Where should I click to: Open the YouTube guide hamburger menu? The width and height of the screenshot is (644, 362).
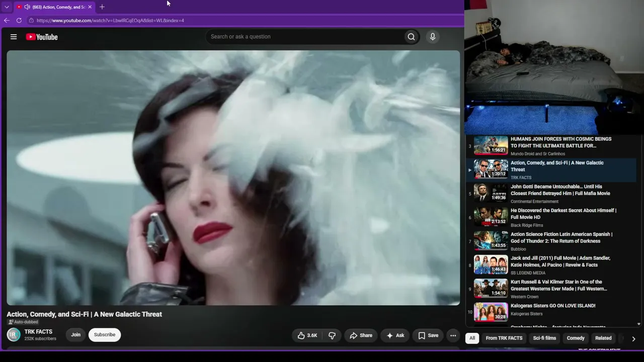(14, 37)
